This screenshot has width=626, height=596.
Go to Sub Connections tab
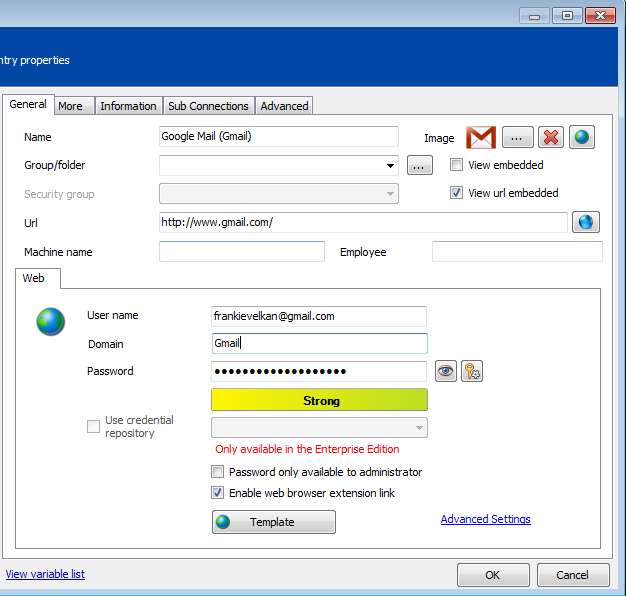click(x=208, y=106)
